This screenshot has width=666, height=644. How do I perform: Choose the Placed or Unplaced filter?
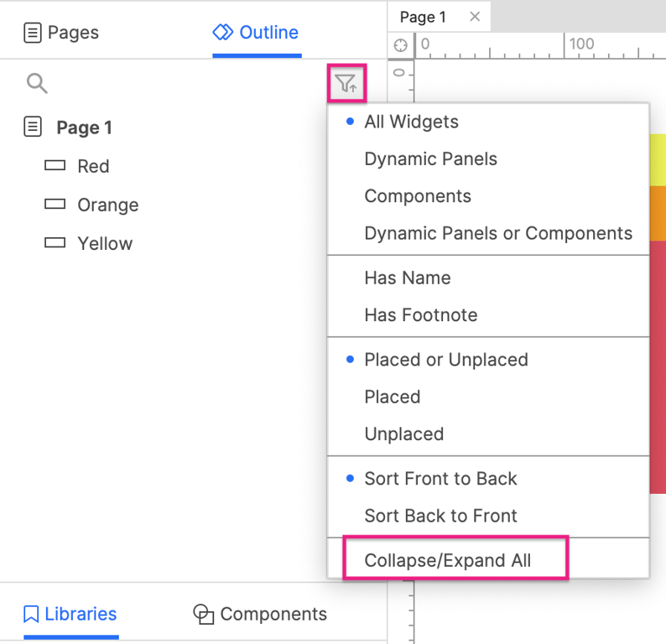(x=445, y=360)
